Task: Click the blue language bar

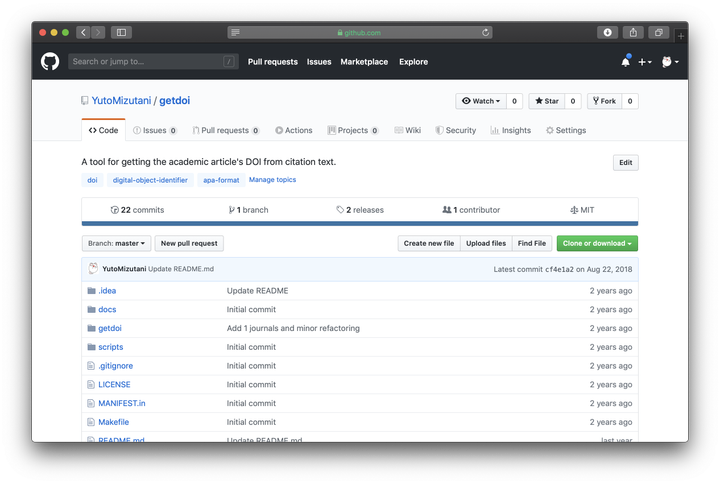Action: coord(360,224)
